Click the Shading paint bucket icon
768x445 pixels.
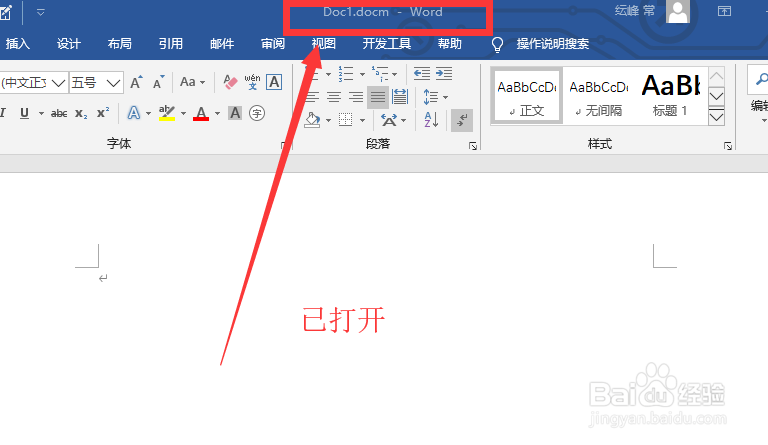coord(312,119)
